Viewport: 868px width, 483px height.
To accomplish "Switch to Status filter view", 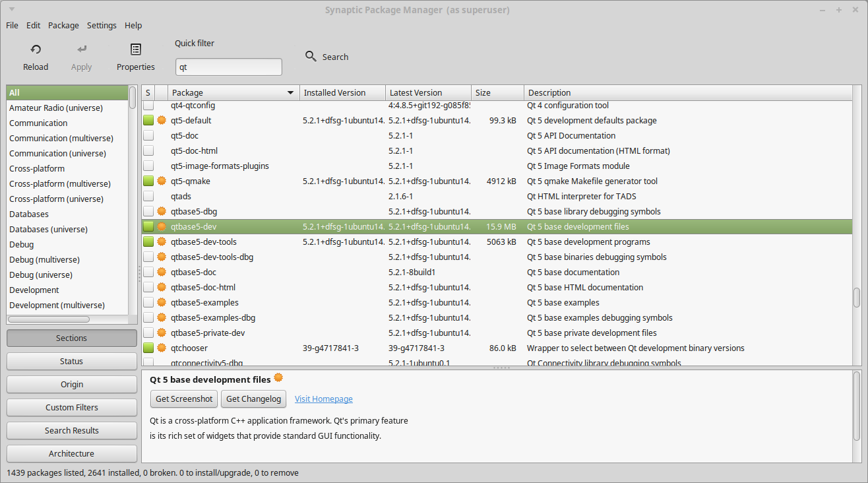I will point(72,362).
